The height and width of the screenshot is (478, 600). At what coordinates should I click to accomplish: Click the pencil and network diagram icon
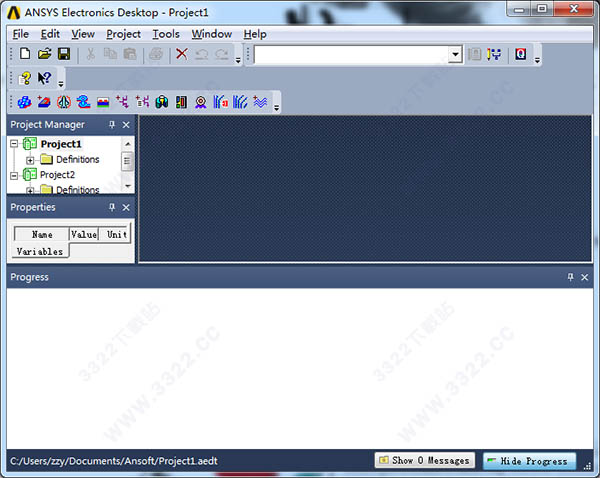click(x=494, y=54)
